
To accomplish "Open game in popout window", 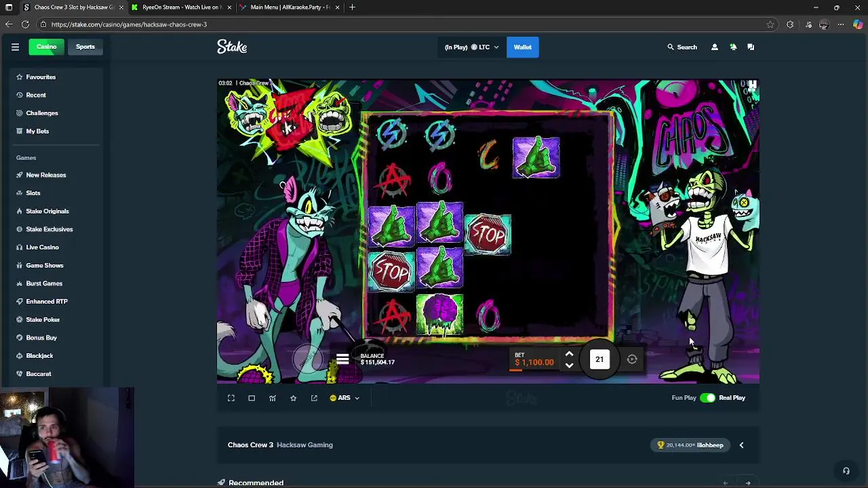I will click(314, 398).
